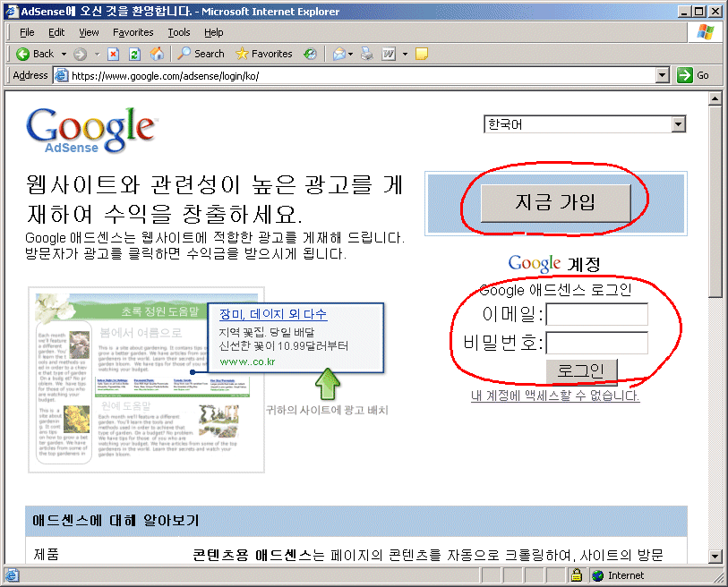The width and height of the screenshot is (728, 587).
Task: Click the 제품 row label
Action: (46, 554)
